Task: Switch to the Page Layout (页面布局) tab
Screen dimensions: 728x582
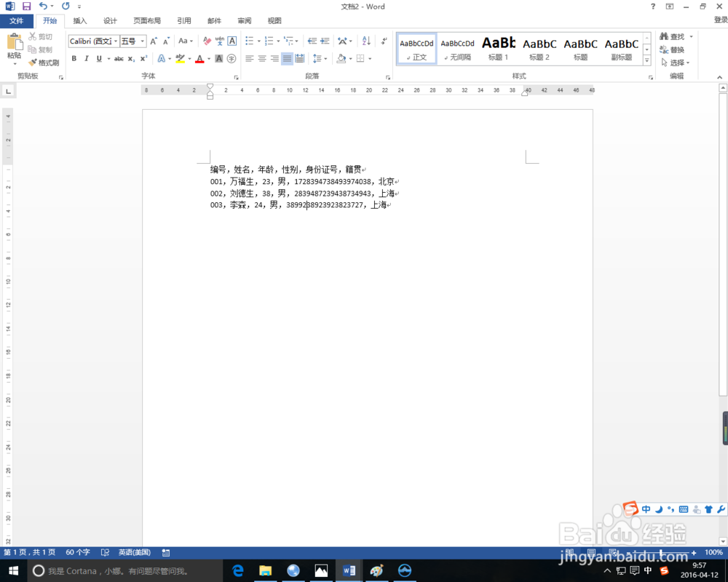Action: pyautogui.click(x=147, y=21)
